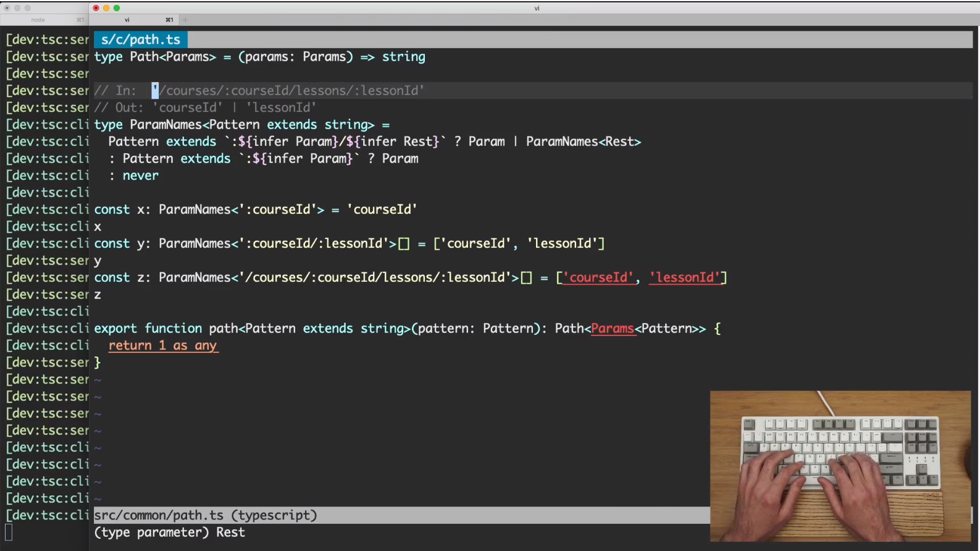Add a new terminal tab with plus
This screenshot has width=980, height=551.
point(185,20)
